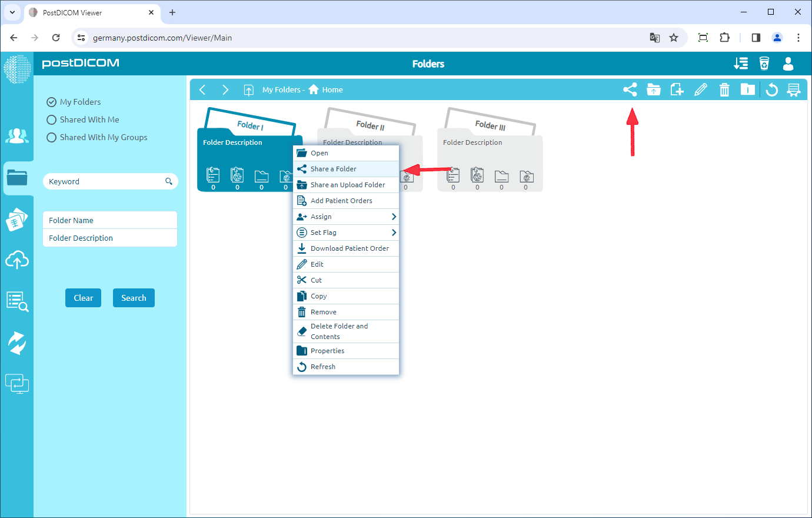The height and width of the screenshot is (518, 812).
Task: Open the user account icon in the header
Action: 788,64
